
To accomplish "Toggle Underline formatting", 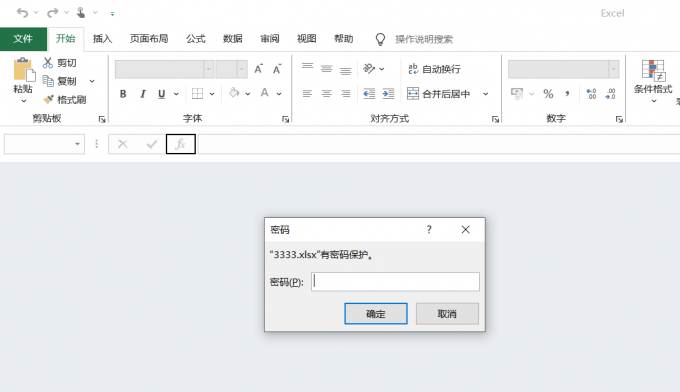I will tap(162, 94).
